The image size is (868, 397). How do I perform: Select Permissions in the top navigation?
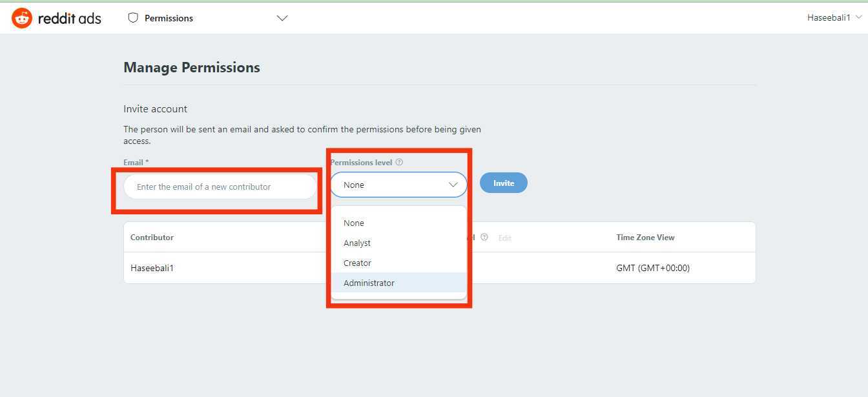169,18
